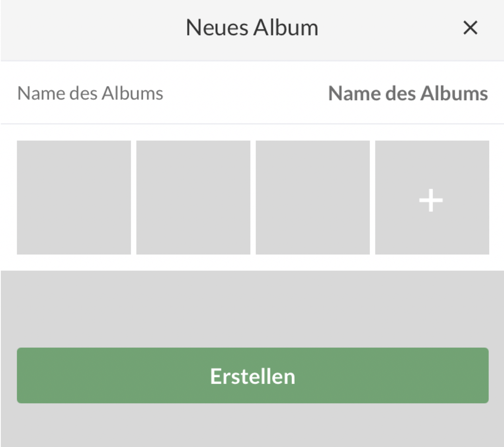
Task: Add an image with the white plus symbol
Action: pyautogui.click(x=431, y=200)
